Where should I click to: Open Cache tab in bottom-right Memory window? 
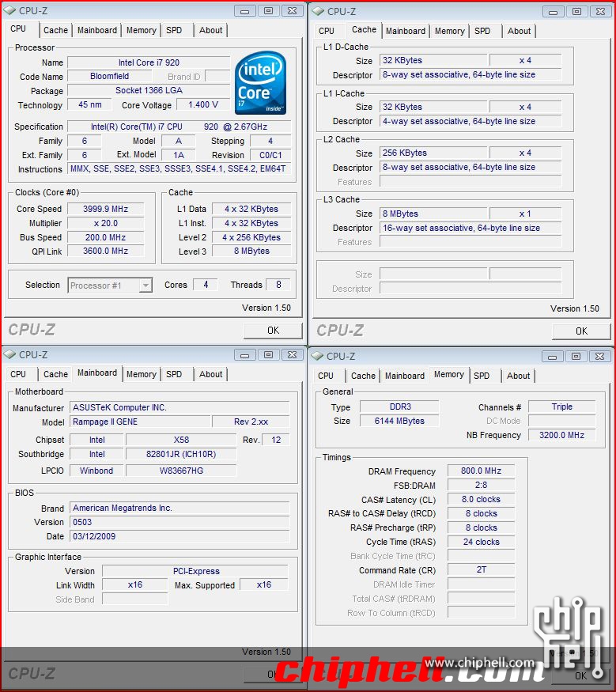click(x=363, y=376)
